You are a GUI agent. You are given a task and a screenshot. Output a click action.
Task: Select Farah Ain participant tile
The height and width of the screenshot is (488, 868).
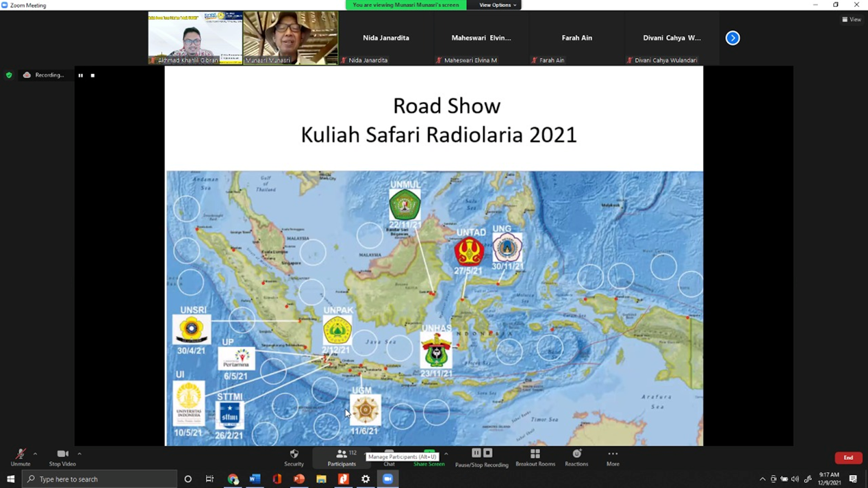(577, 38)
